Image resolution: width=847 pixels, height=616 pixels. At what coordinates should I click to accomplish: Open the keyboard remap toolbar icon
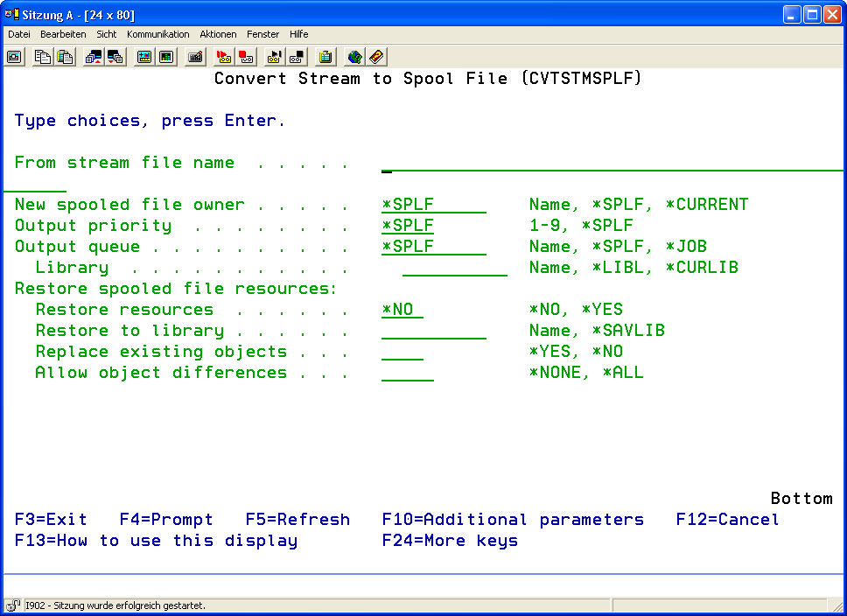tap(196, 57)
